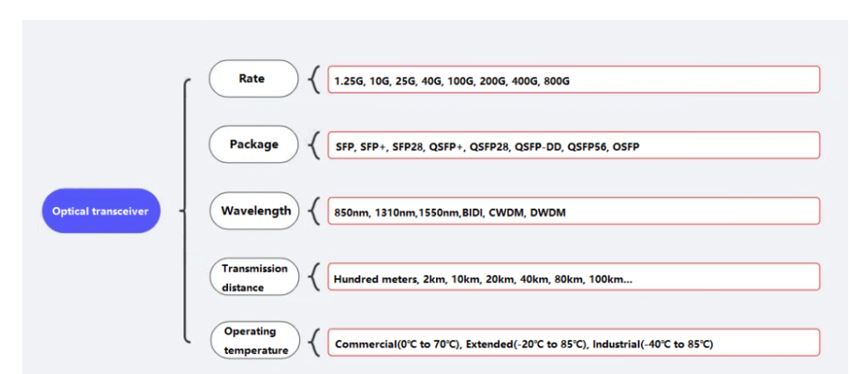868x374 pixels.
Task: Click the box with 850nm wavelength values
Action: pyautogui.click(x=573, y=211)
